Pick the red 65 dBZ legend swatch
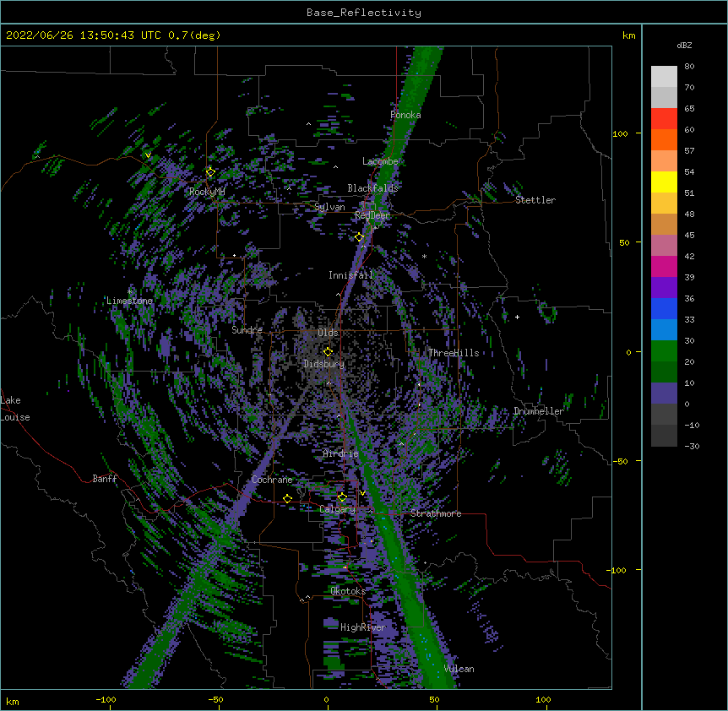 (664, 119)
